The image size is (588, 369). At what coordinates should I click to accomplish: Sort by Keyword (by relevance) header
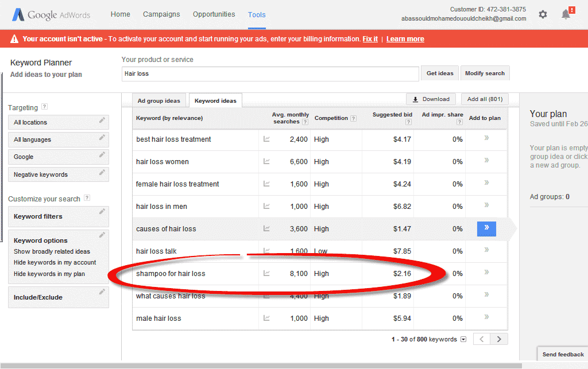169,118
